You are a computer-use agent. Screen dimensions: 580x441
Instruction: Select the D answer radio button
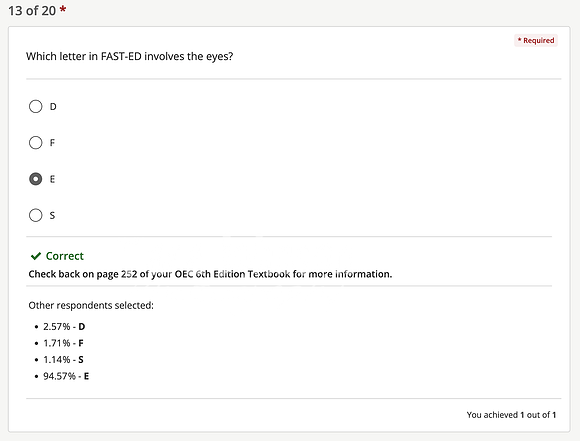(x=36, y=107)
